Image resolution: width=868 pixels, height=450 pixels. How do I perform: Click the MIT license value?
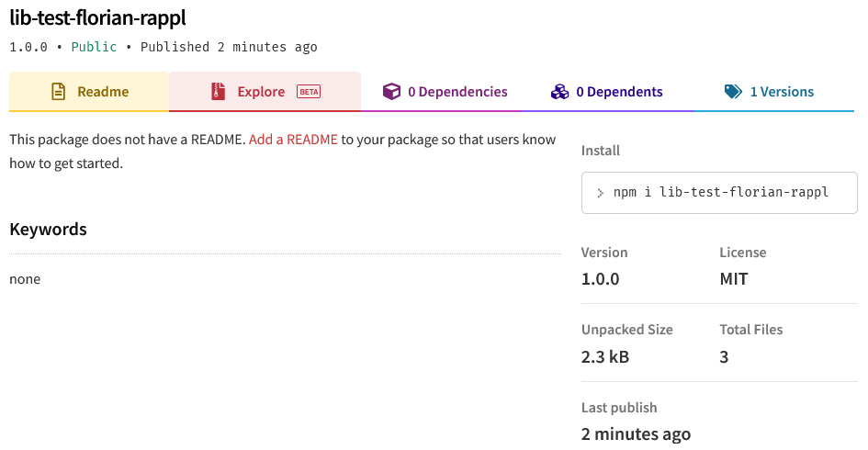point(734,279)
